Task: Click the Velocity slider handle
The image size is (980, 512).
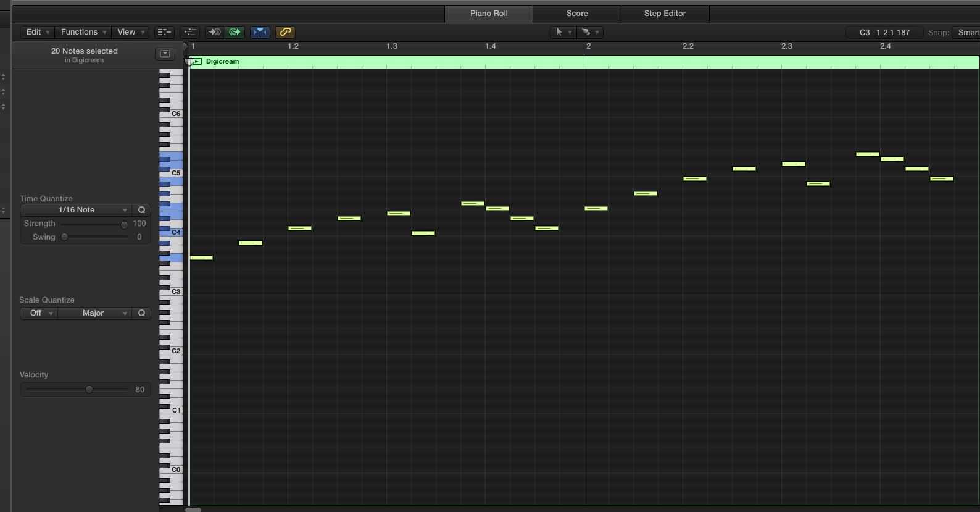Action: [x=89, y=390]
